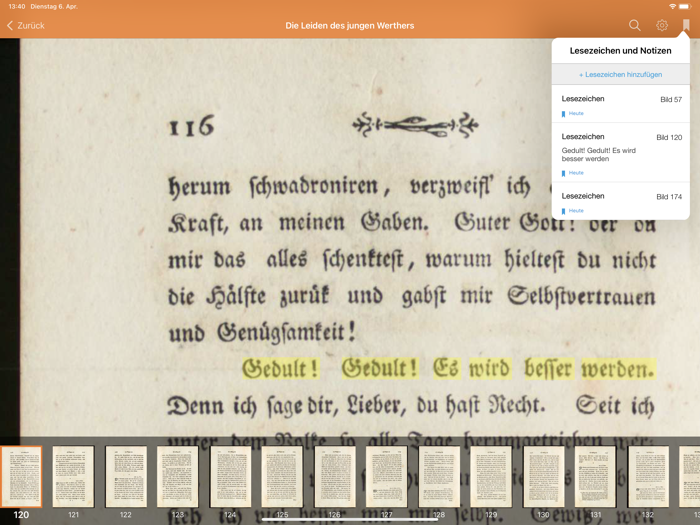Select page thumbnail 132
This screenshot has width=700, height=525.
click(648, 477)
